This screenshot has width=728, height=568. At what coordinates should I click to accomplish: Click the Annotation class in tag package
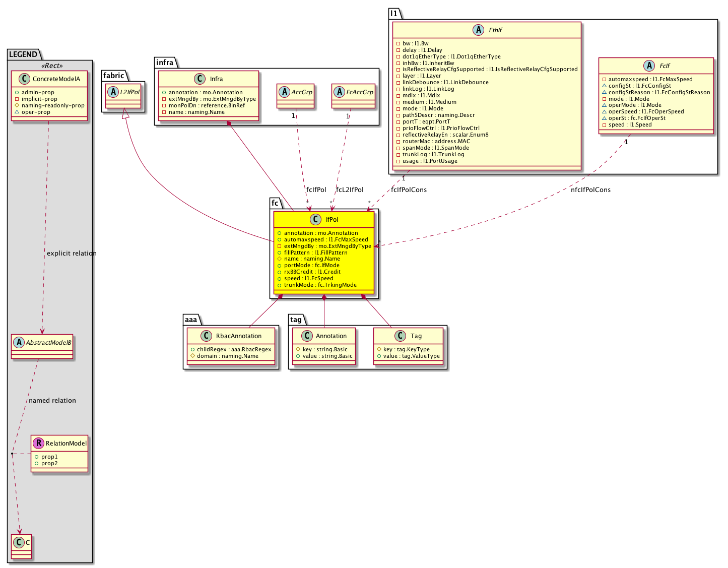click(324, 346)
